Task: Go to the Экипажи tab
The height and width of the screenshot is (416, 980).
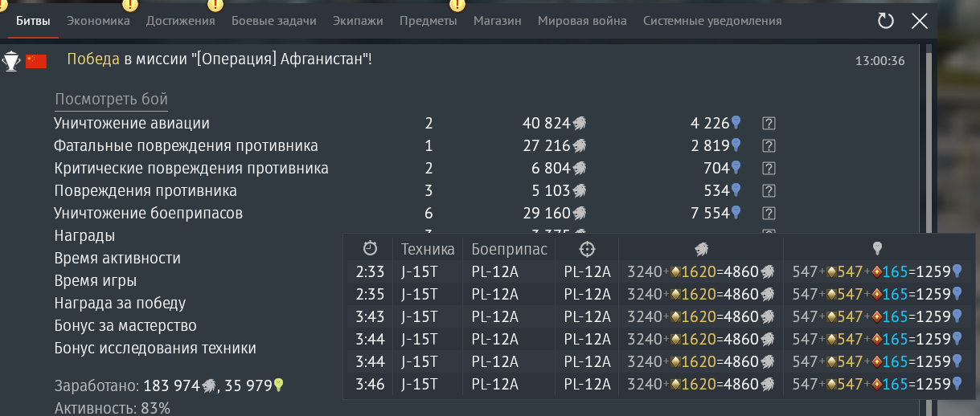Action: point(358,21)
